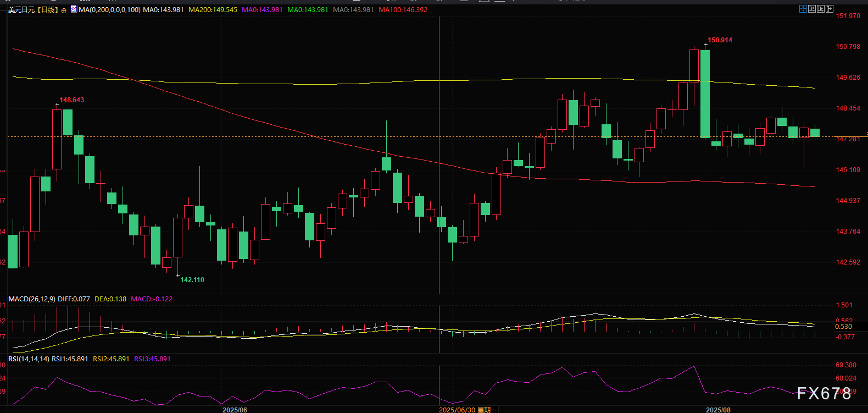The height and width of the screenshot is (413, 868).
Task: Select the yellow MA200:149.545 legend label
Action: click(213, 10)
